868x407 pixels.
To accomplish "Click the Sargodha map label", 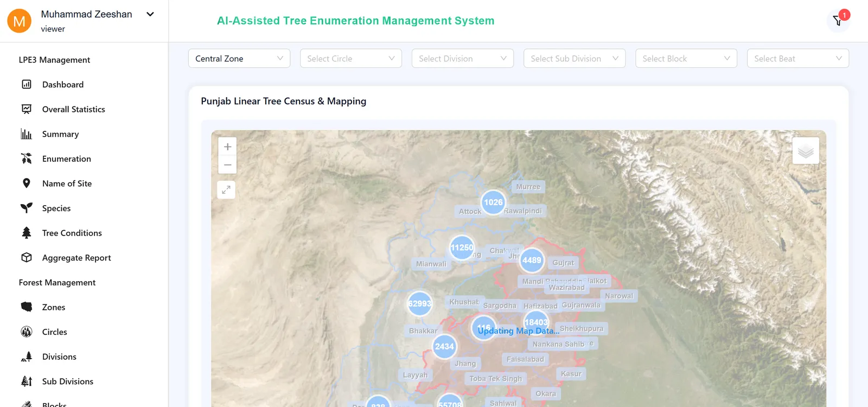I will pos(500,306).
